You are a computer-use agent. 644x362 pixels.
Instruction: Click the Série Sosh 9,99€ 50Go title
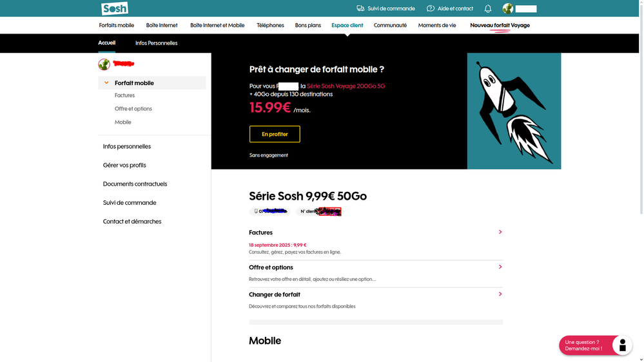(307, 196)
